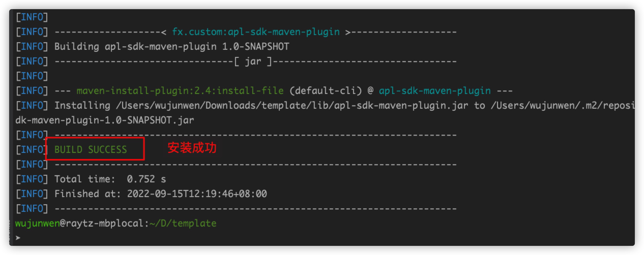Click the [INFO] tag beside Finished at
The width and height of the screenshot is (644, 255).
pyautogui.click(x=32, y=194)
